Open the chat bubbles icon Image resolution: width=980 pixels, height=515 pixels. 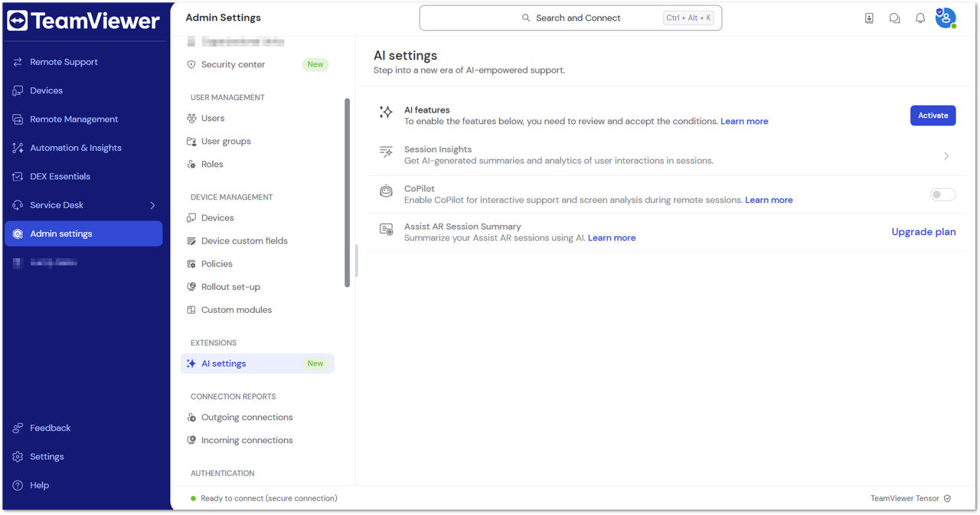894,18
